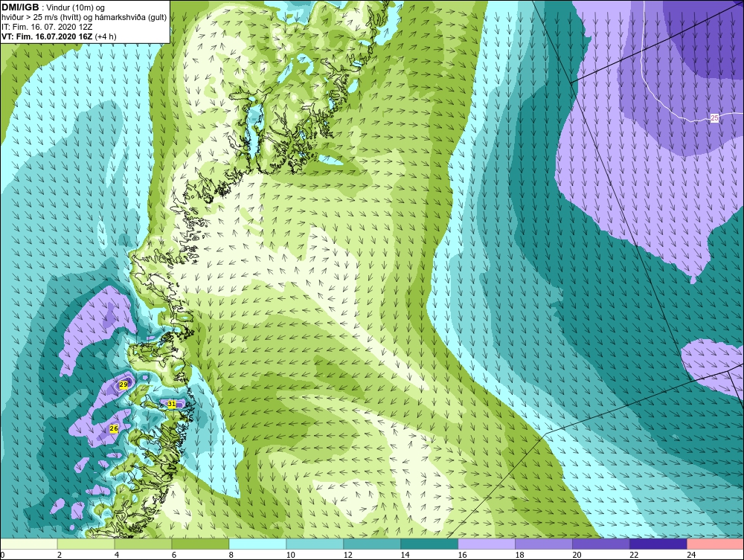Click the legend value 20
Image resolution: width=744 pixels, height=560 pixels.
point(577,555)
